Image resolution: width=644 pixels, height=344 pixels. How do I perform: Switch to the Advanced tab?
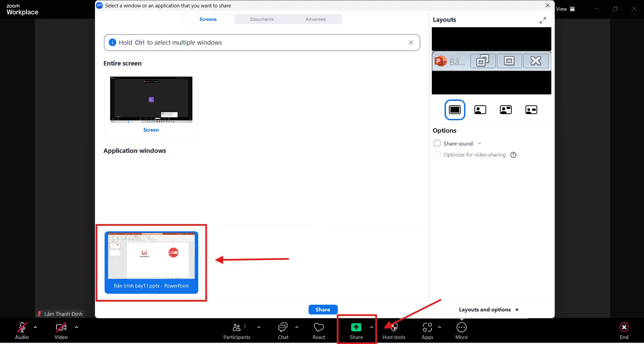(x=315, y=19)
